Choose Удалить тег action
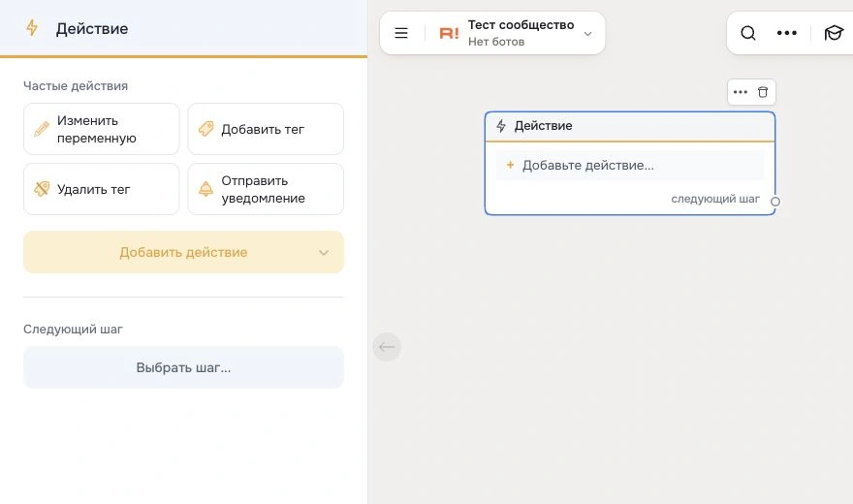 [x=101, y=189]
